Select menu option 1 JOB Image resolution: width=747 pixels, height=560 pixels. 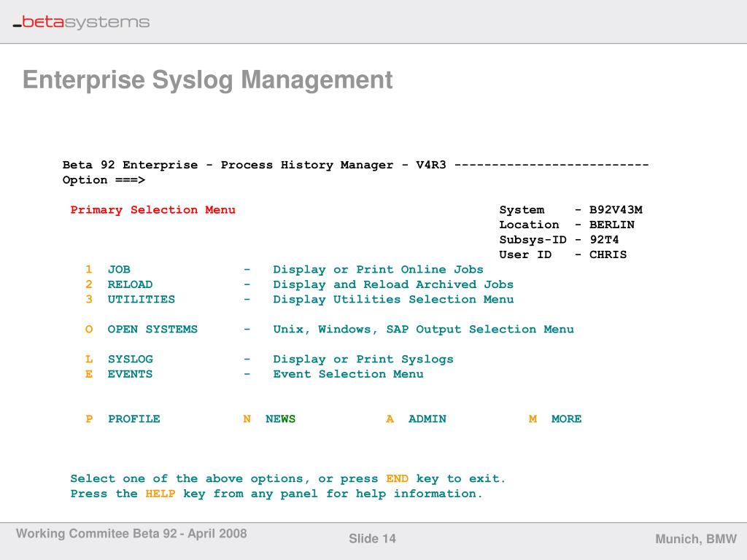click(x=108, y=270)
